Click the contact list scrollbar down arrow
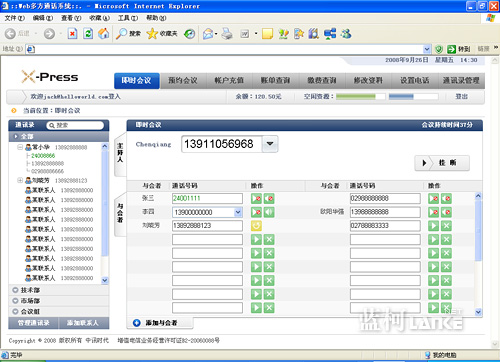The height and width of the screenshot is (362, 500). 105,280
